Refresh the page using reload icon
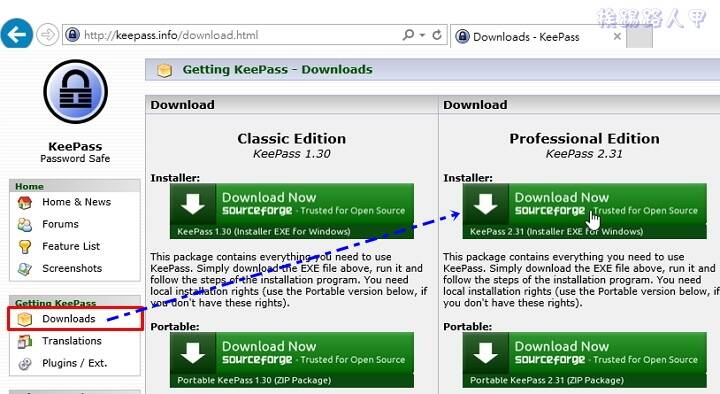Viewport: 720px width, 394px height. coord(437,35)
